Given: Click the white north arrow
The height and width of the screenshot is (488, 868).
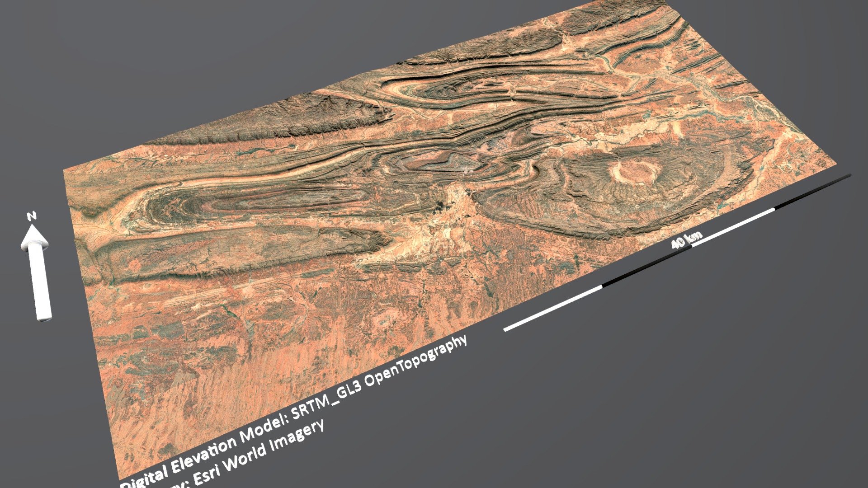Looking at the screenshot, I should click(x=37, y=272).
